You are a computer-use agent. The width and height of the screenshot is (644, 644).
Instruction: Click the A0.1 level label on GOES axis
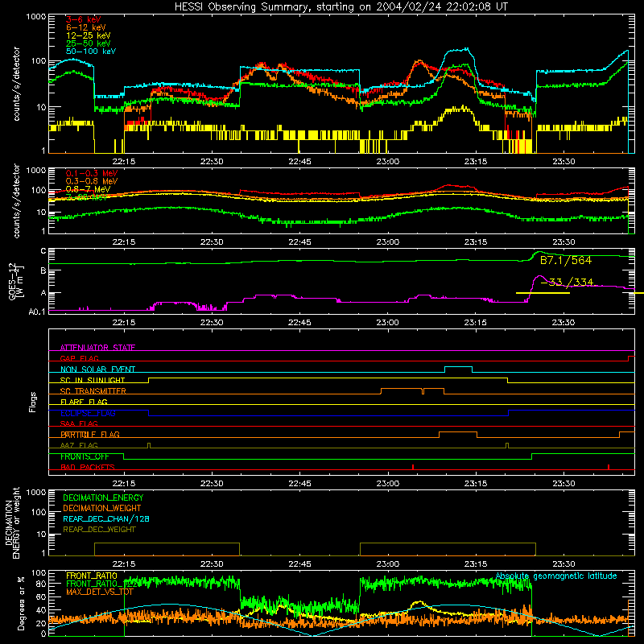point(37,312)
